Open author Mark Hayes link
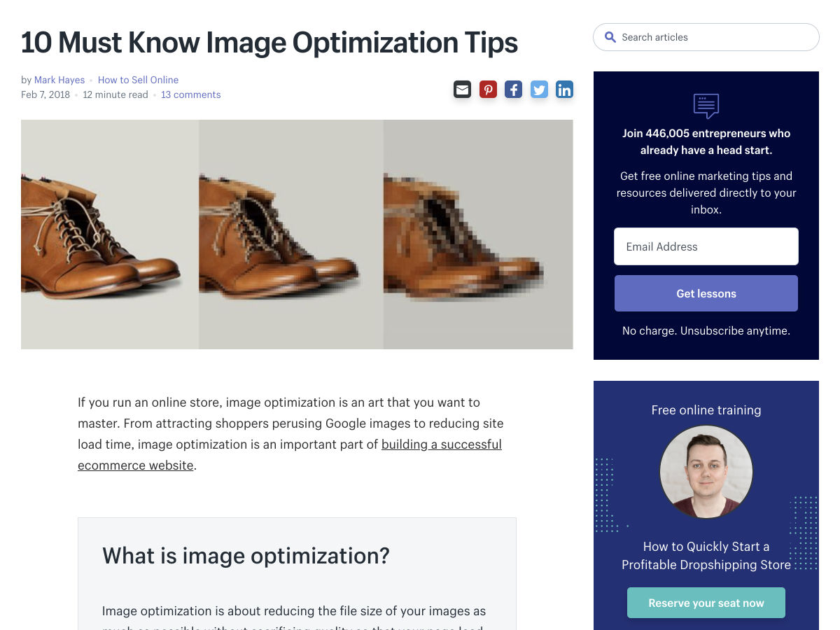The width and height of the screenshot is (840, 630). [59, 80]
